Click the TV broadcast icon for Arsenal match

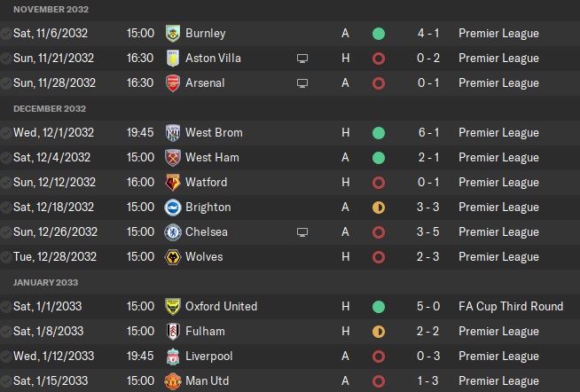coord(302,83)
